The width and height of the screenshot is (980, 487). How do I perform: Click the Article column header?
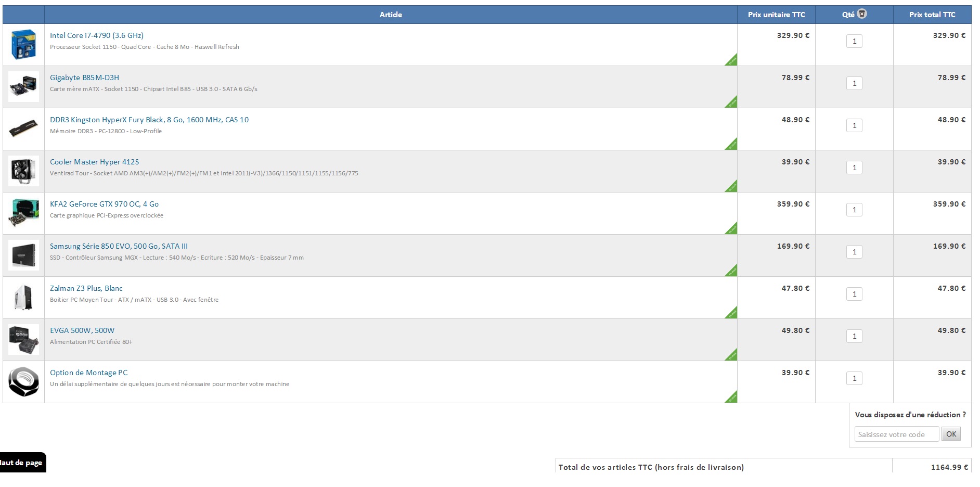pos(391,15)
